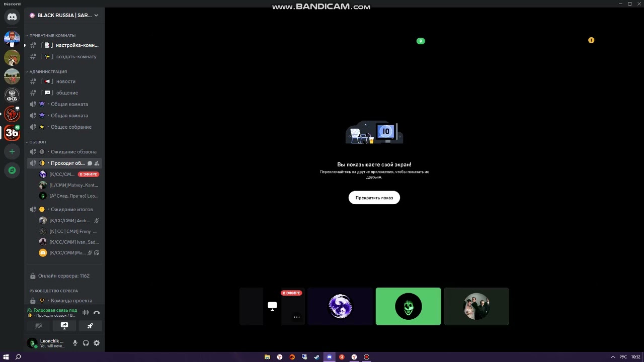
Task: Open Bandicam recorder in taskbar
Action: pyautogui.click(x=366, y=357)
